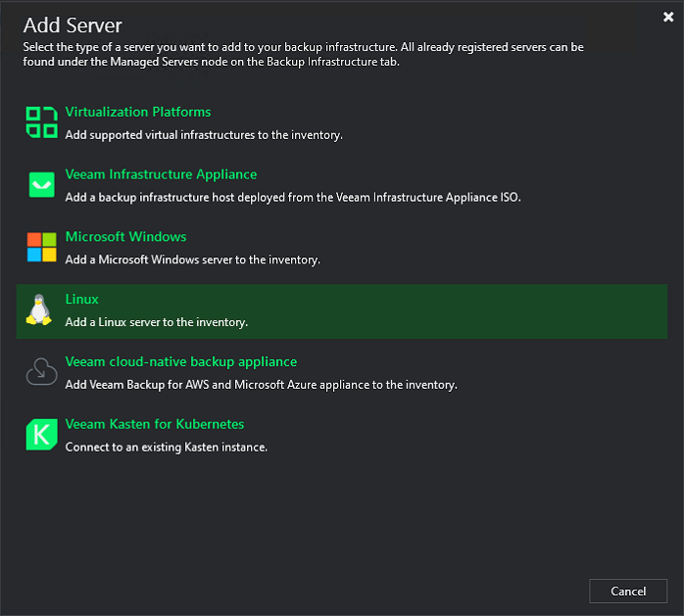Click the Virtualization Platforms icon

pos(41,122)
